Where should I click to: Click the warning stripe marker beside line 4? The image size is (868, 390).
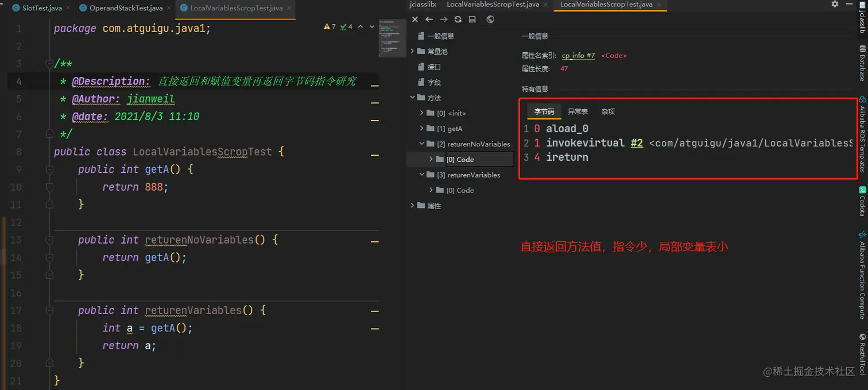375,86
